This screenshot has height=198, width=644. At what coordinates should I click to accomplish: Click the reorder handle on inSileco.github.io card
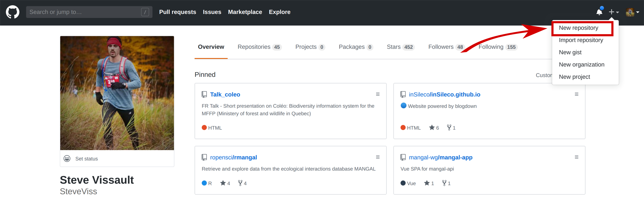(x=576, y=94)
